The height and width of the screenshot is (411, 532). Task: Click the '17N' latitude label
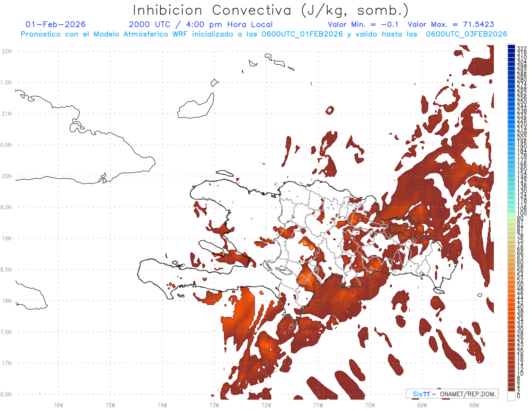7,363
